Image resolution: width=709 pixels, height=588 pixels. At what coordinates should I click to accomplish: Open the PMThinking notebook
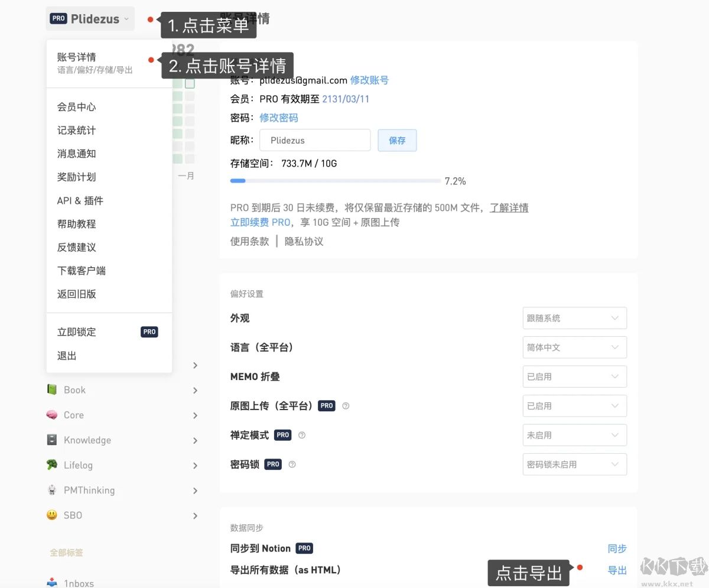click(x=89, y=490)
